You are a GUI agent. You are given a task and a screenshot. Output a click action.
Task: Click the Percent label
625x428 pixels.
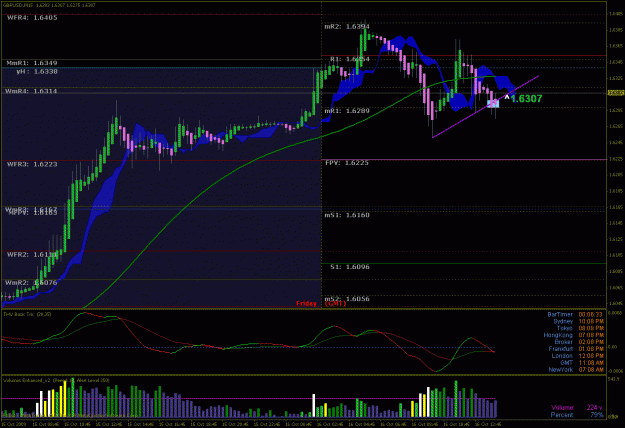[x=562, y=415]
